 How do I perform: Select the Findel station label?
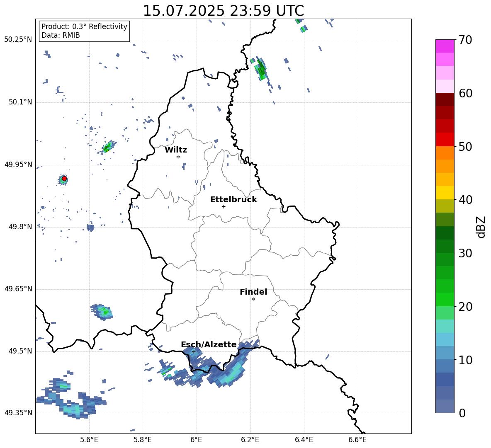253,292
